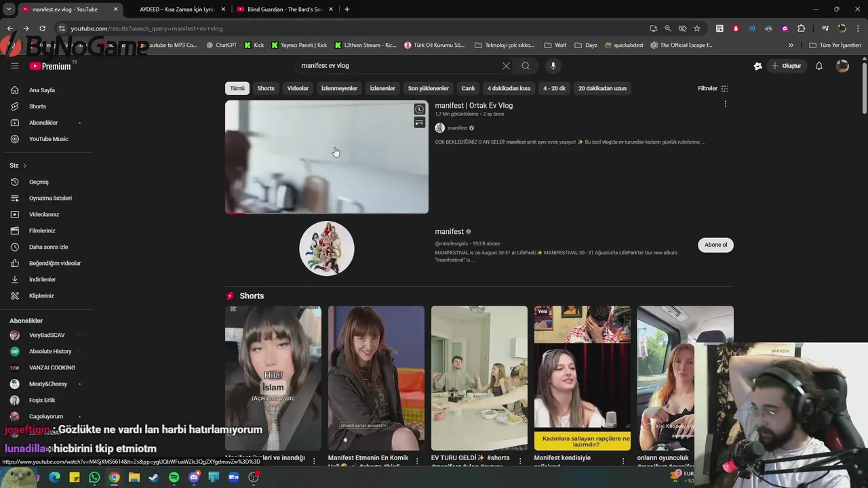Start voice search with the microphone icon

(x=553, y=66)
